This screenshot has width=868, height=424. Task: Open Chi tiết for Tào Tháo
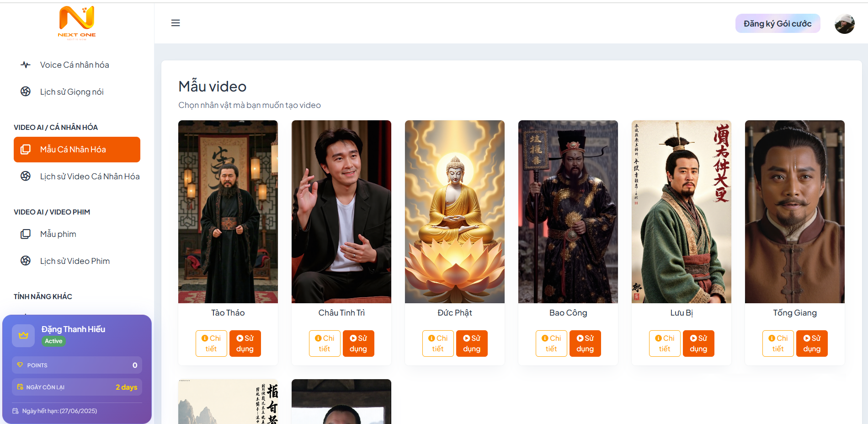[x=211, y=343]
